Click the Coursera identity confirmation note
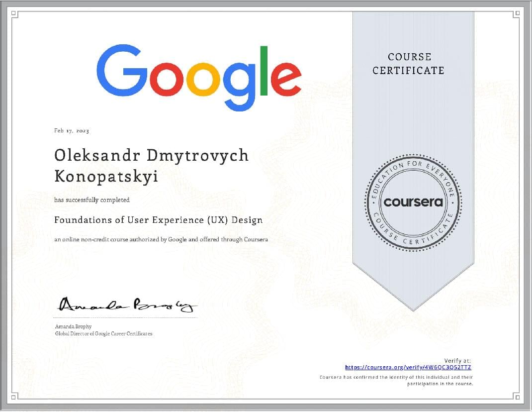This screenshot has height=412, width=532. (396, 381)
